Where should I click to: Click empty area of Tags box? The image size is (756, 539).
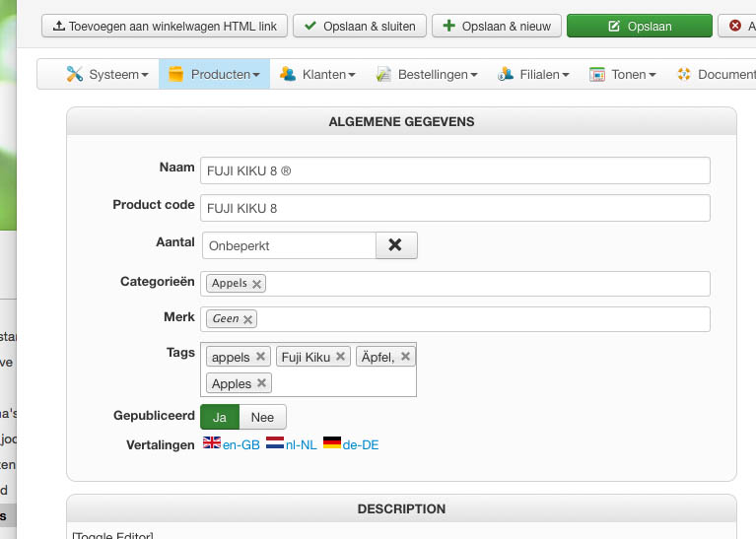(x=342, y=383)
